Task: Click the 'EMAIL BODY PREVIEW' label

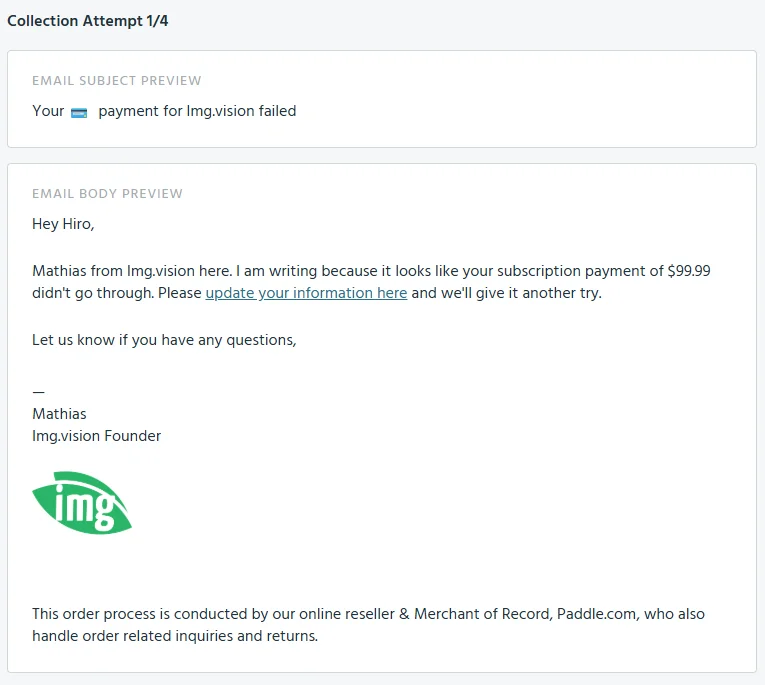Action: click(107, 194)
